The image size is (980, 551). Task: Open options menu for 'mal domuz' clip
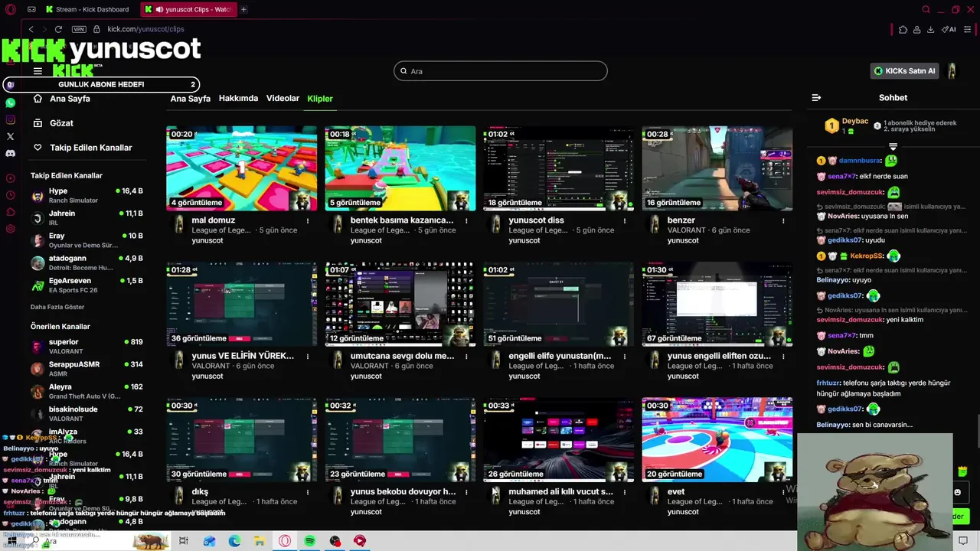pos(308,220)
